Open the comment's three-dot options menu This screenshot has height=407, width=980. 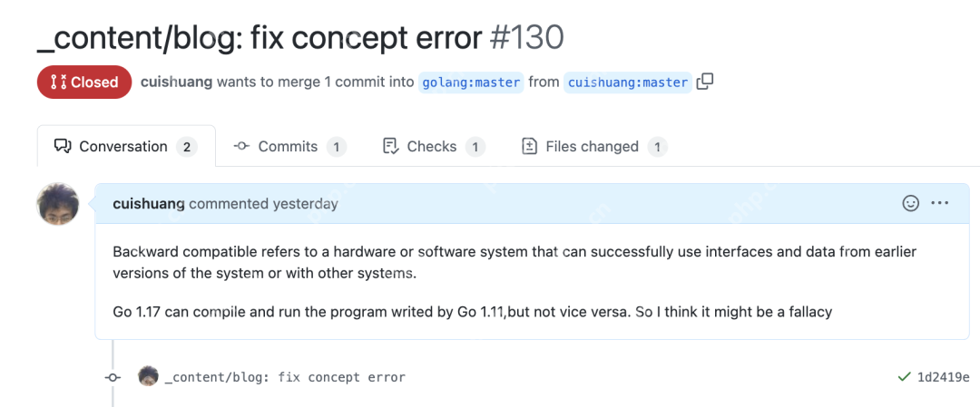pos(939,203)
